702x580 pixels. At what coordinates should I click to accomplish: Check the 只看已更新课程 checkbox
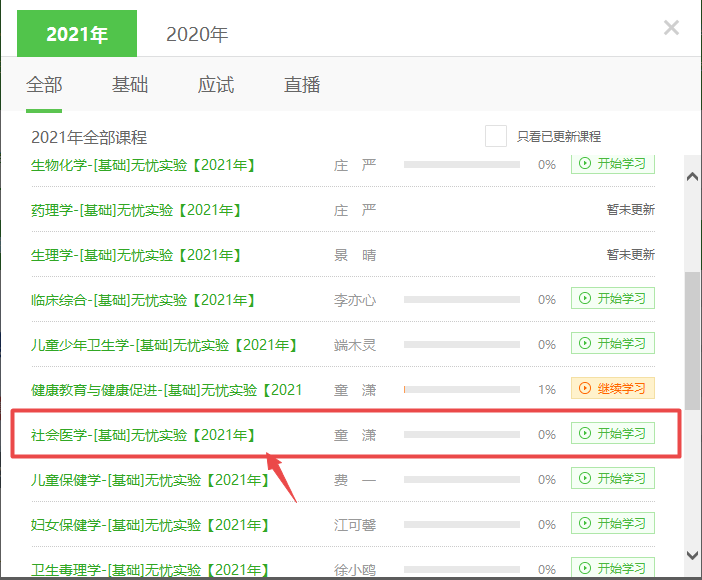(x=495, y=136)
